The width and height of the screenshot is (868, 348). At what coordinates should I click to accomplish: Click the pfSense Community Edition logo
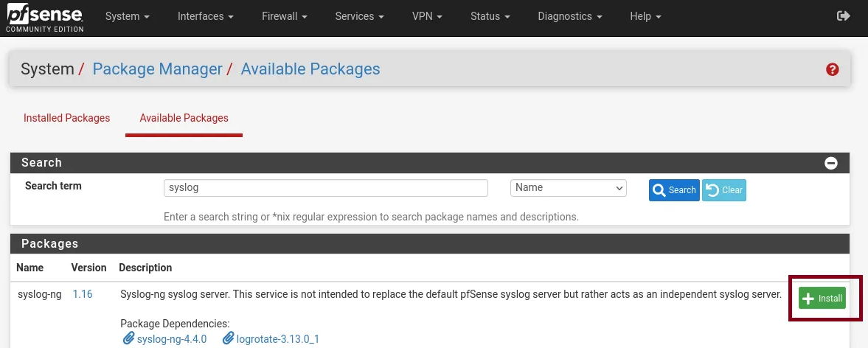point(45,18)
